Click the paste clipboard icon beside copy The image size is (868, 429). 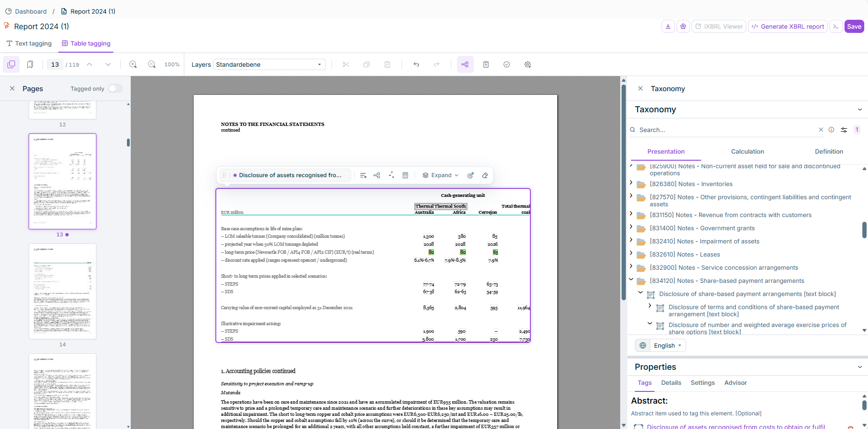pyautogui.click(x=387, y=64)
